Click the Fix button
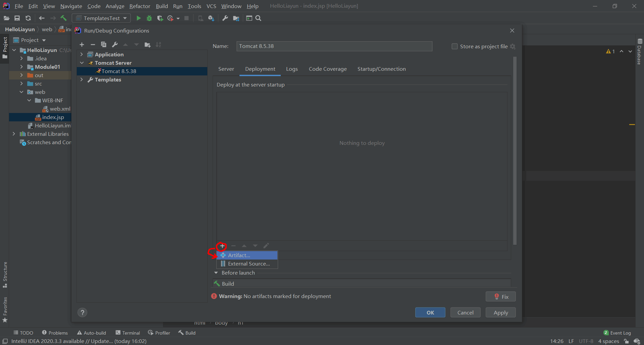Screen dimensions: 644x345 click(500, 296)
